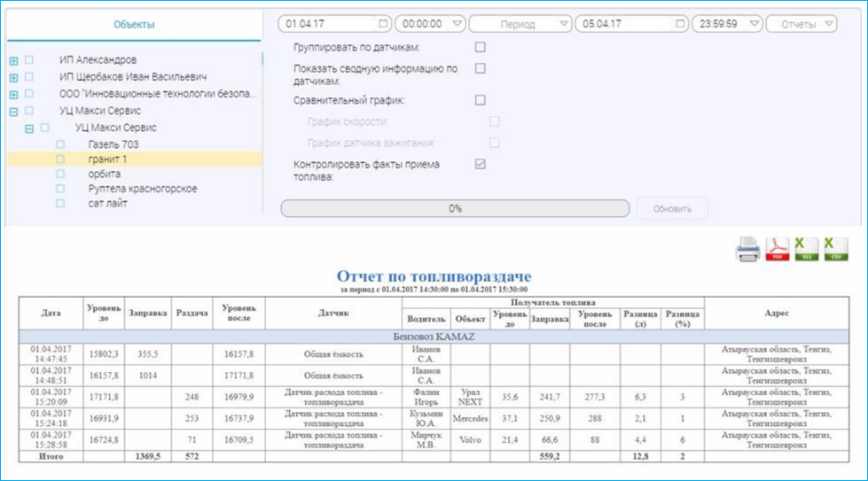Switch to the Объекты tab
This screenshot has width=868, height=481.
point(134,25)
